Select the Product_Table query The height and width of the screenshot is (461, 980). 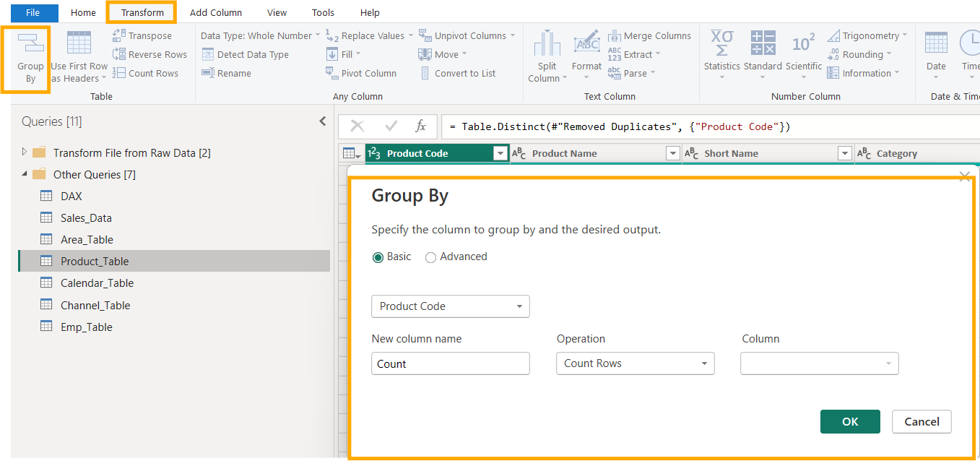point(174,261)
